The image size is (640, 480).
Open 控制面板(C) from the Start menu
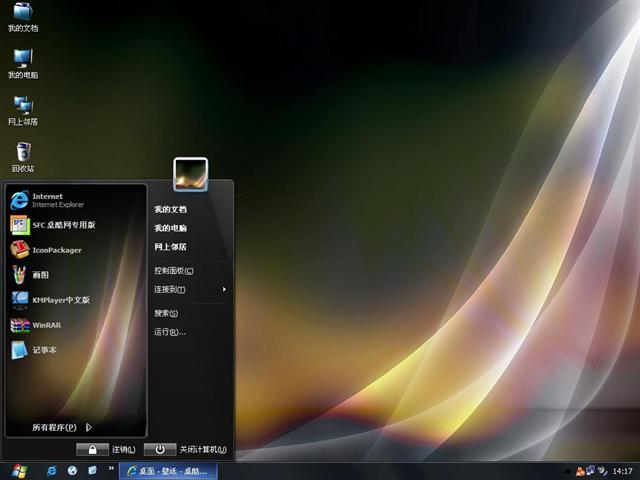point(173,271)
